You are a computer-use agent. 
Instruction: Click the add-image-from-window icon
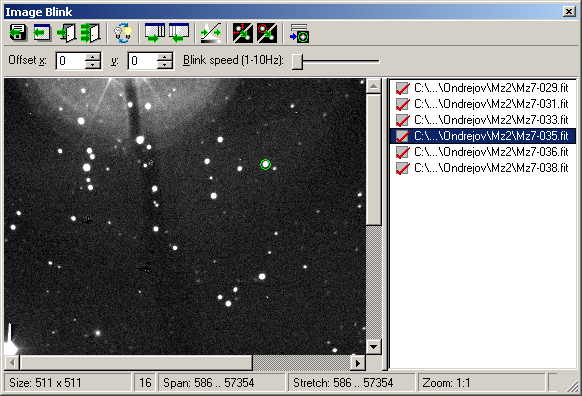[x=42, y=33]
